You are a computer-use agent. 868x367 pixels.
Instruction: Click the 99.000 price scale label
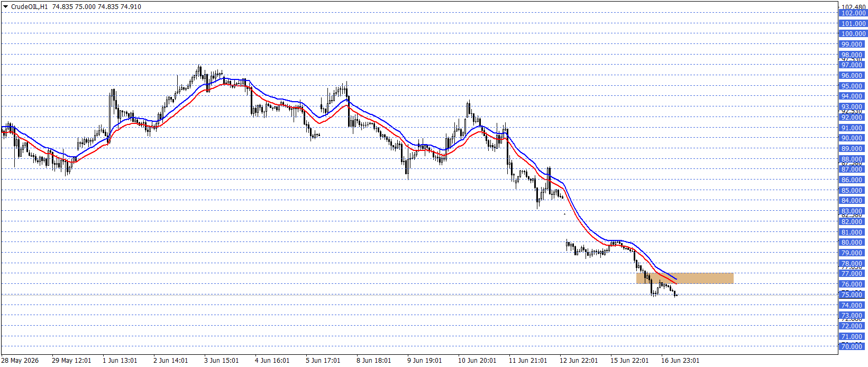853,44
